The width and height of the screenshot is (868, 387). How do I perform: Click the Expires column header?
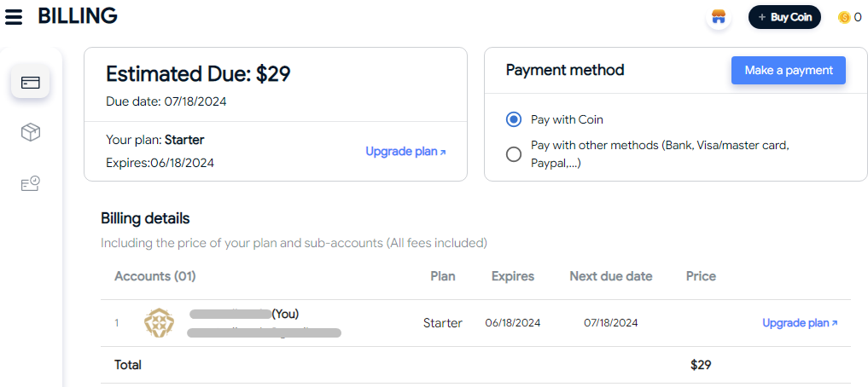(513, 276)
